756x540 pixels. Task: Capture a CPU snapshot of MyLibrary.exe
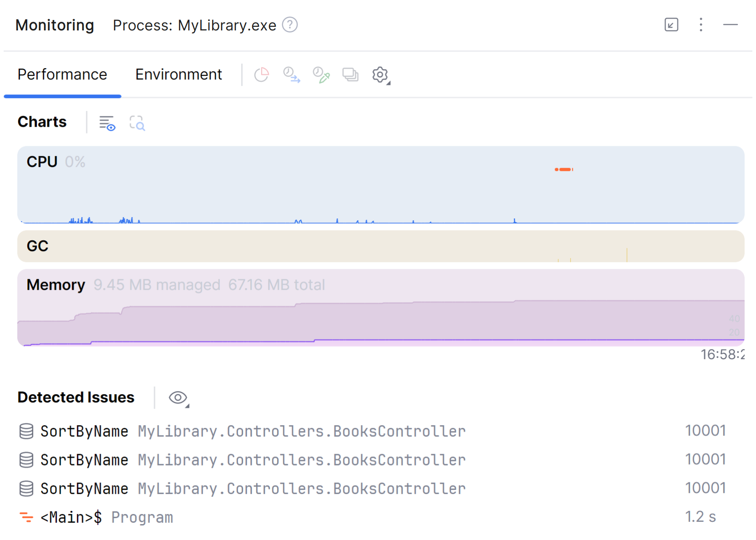[262, 74]
